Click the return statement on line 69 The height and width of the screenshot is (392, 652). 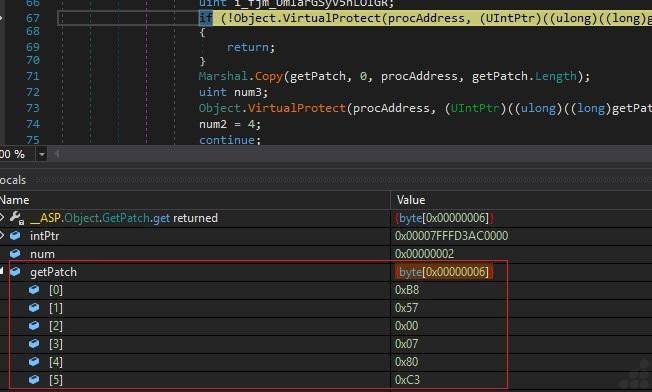coord(251,47)
